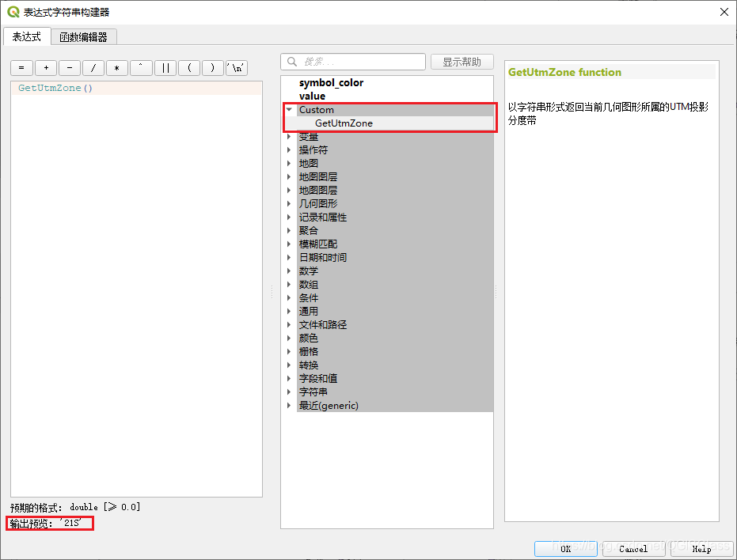Switch to the 表达式 tab
This screenshot has width=737, height=560.
tap(27, 36)
